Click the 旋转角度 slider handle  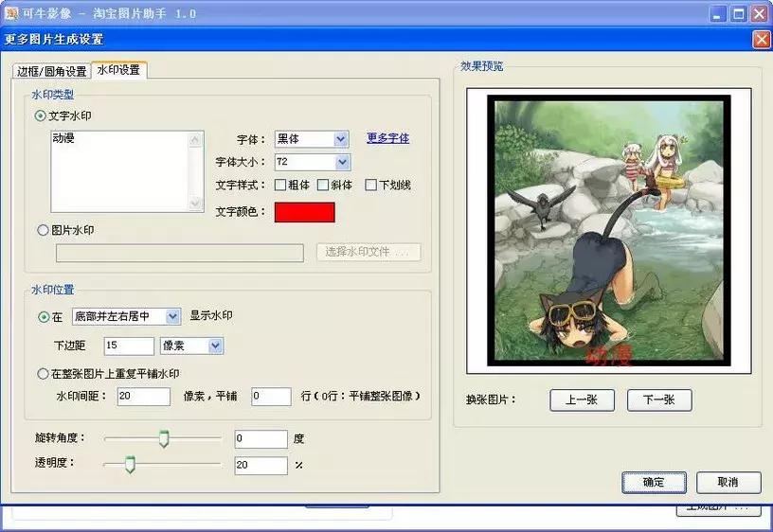pos(164,438)
